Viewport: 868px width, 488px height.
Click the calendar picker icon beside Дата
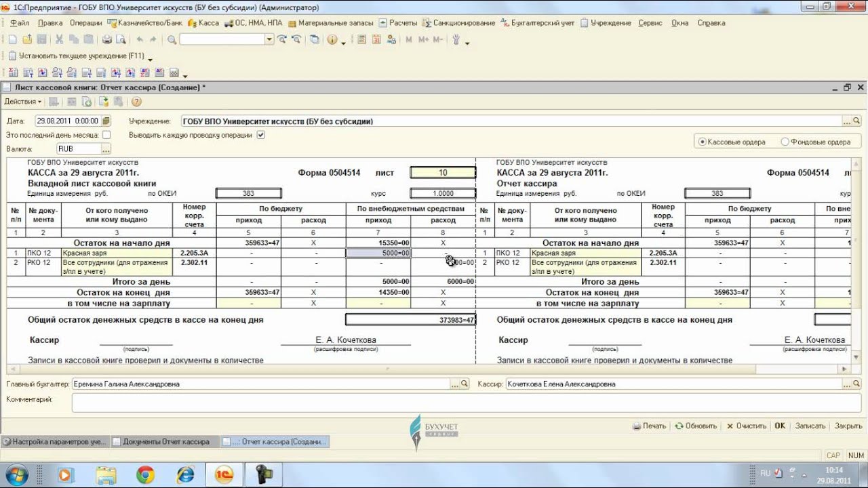(105, 121)
